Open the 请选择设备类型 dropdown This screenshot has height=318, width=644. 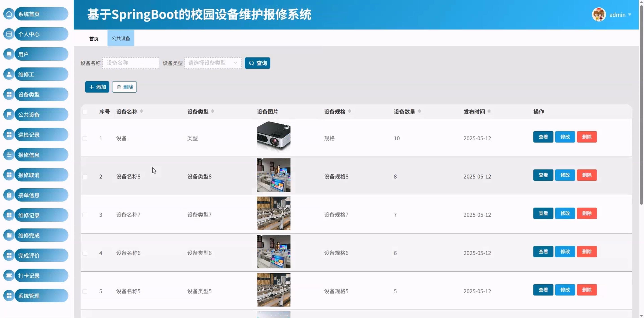(213, 63)
